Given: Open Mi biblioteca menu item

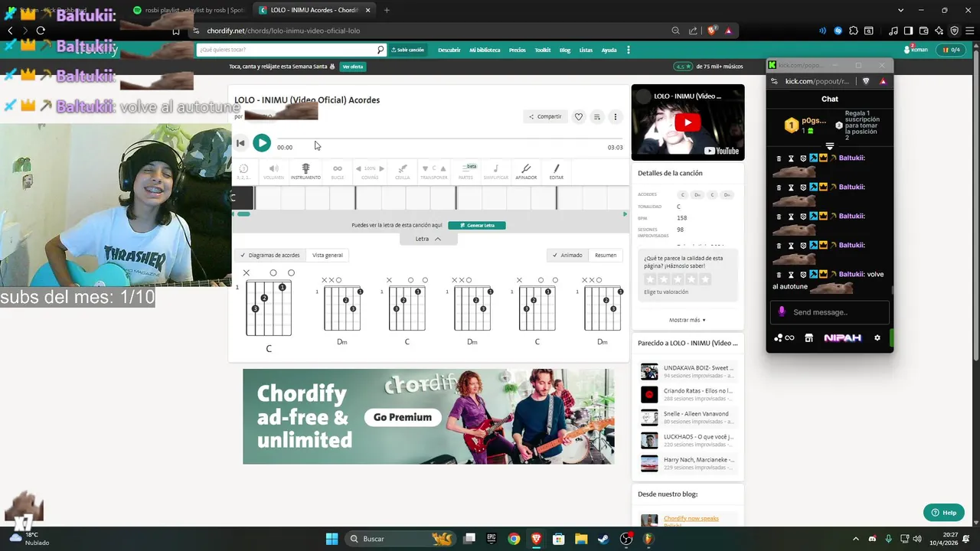Looking at the screenshot, I should (485, 50).
